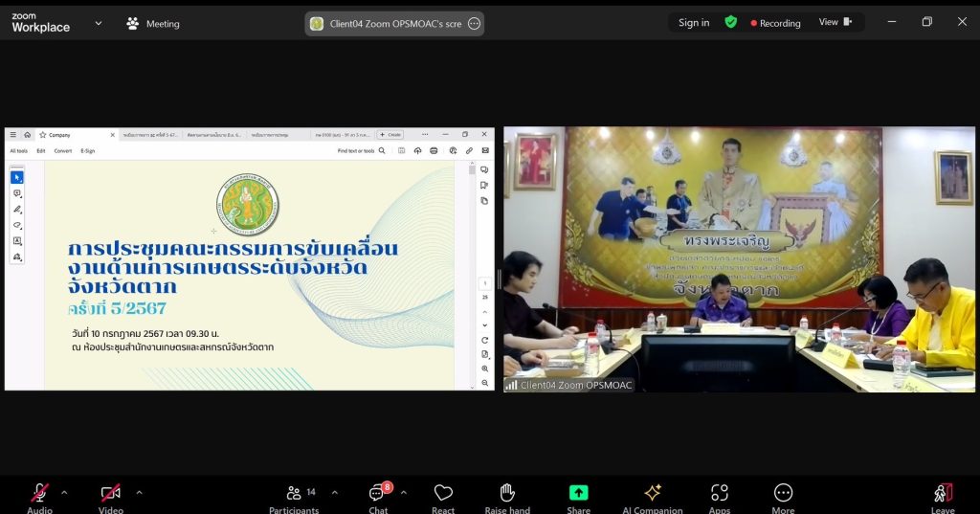Expand the video options caret
This screenshot has height=514, width=980.
click(139, 493)
